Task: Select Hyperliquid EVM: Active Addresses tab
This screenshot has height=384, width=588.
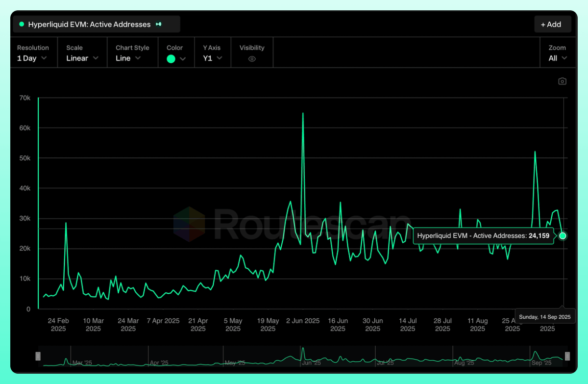Action: tap(97, 24)
